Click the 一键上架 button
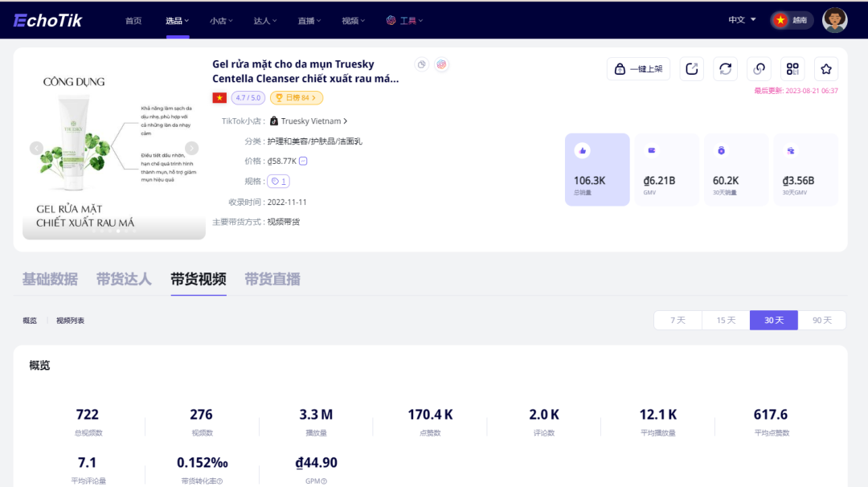Image resolution: width=868 pixels, height=487 pixels. [x=637, y=69]
